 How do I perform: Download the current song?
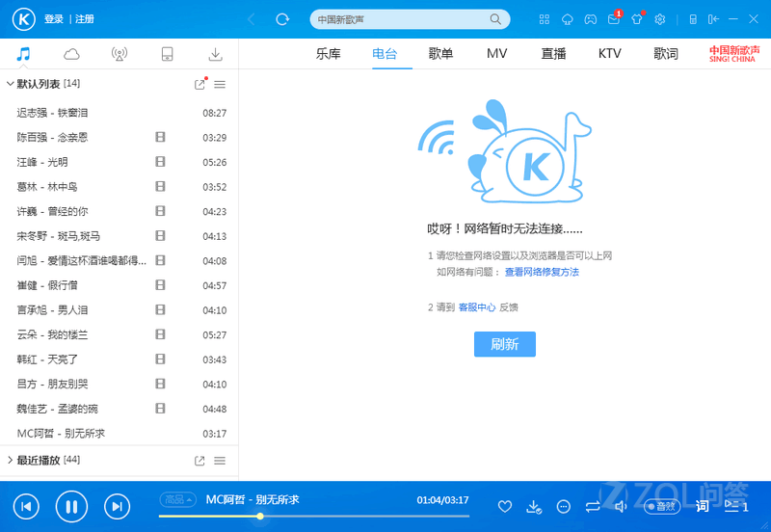click(x=534, y=506)
